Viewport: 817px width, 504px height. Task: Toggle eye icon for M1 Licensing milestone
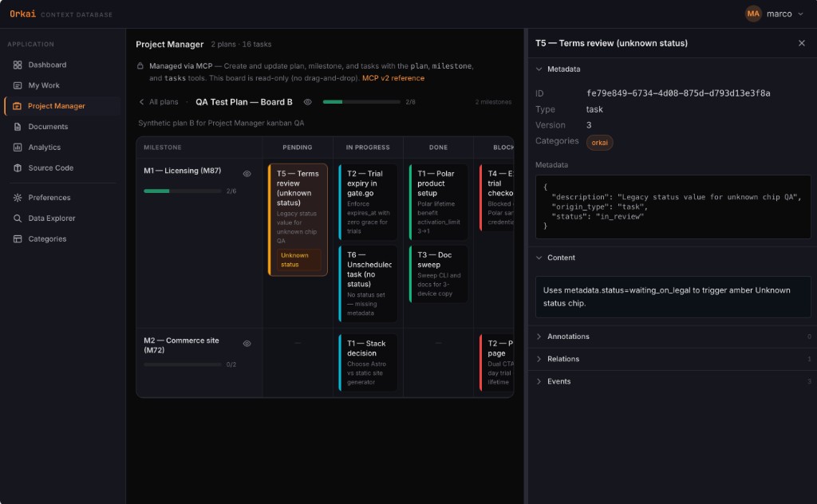tap(247, 174)
